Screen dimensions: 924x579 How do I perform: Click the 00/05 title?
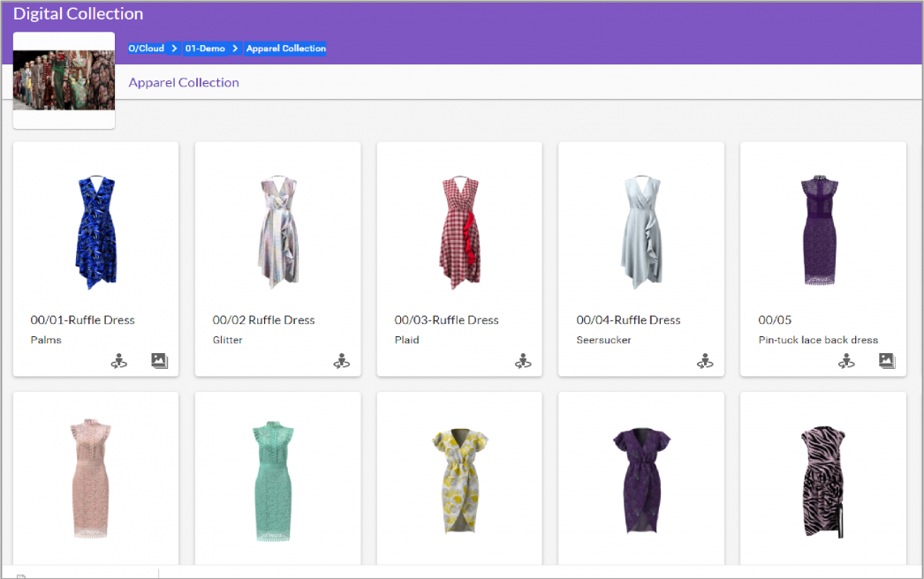[x=775, y=320]
